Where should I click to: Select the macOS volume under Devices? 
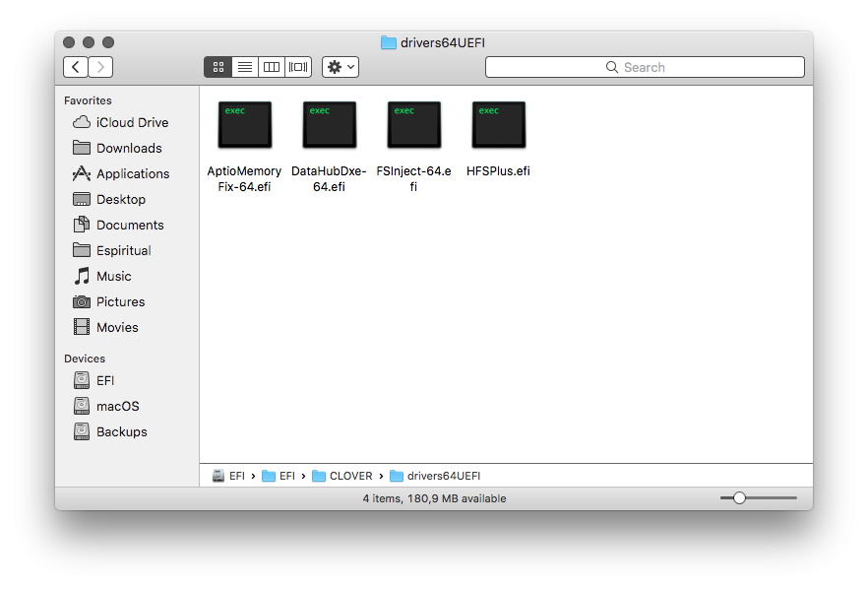coord(106,406)
